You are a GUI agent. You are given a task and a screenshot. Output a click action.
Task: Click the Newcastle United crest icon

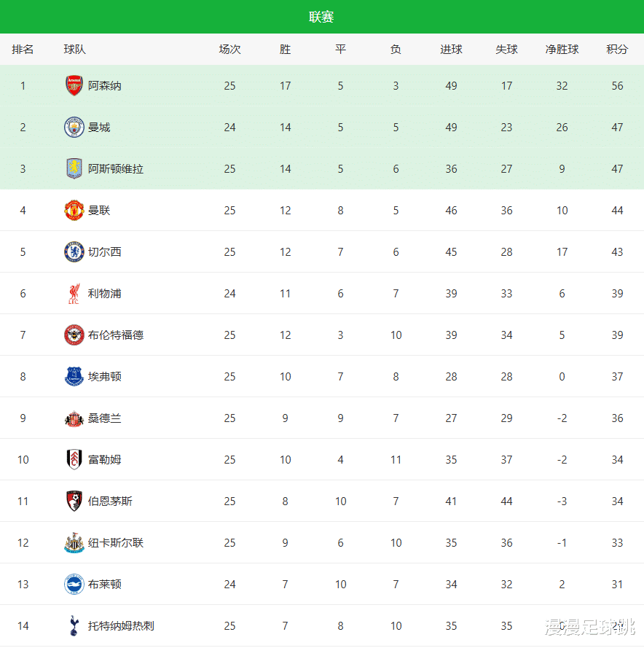[x=74, y=543]
